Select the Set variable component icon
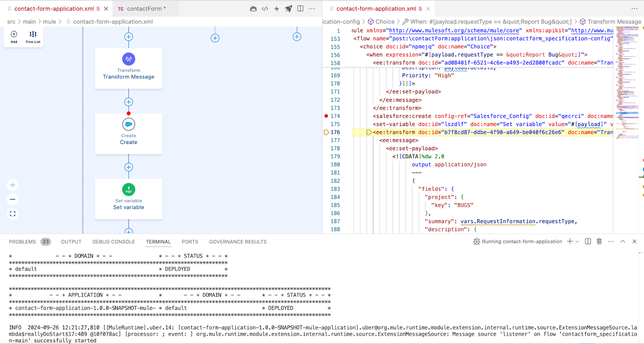Screen dimensions: 644x344 (x=129, y=190)
